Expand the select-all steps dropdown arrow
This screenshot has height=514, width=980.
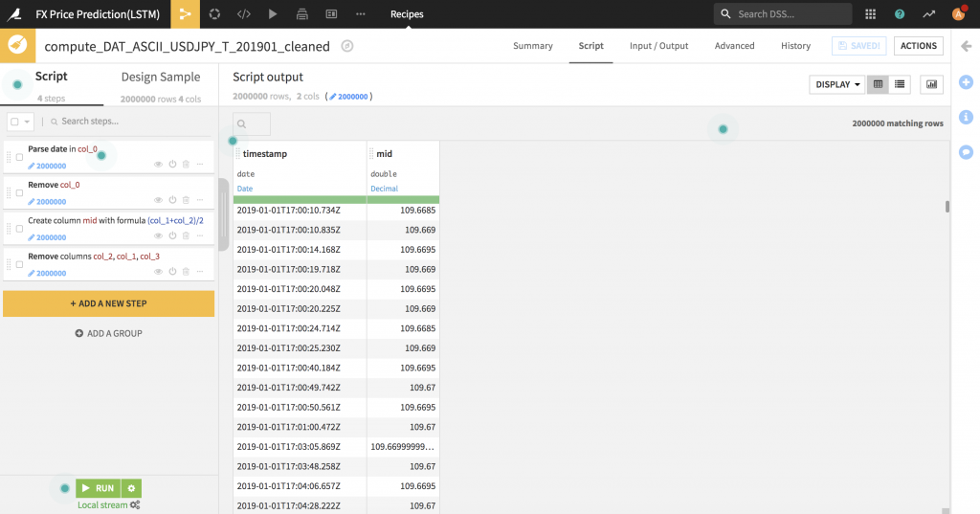pos(27,122)
